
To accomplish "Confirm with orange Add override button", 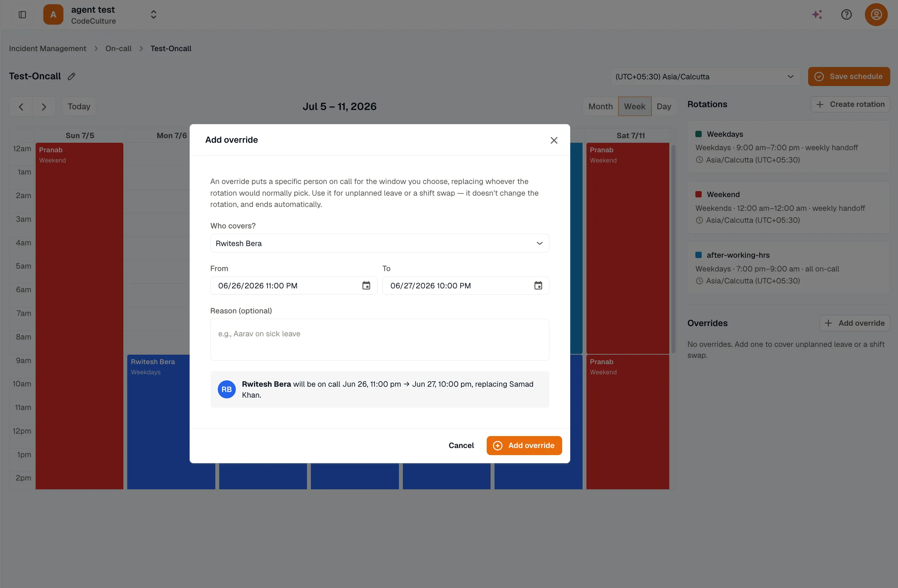I will pyautogui.click(x=524, y=445).
